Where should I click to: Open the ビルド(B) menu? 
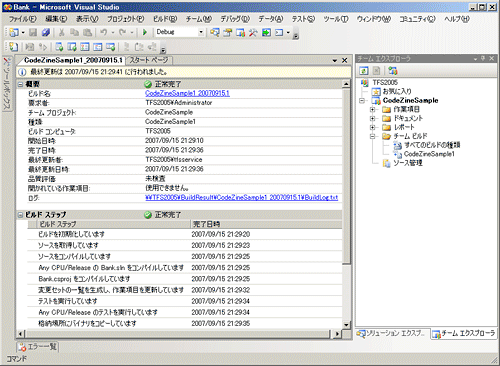[x=165, y=19]
